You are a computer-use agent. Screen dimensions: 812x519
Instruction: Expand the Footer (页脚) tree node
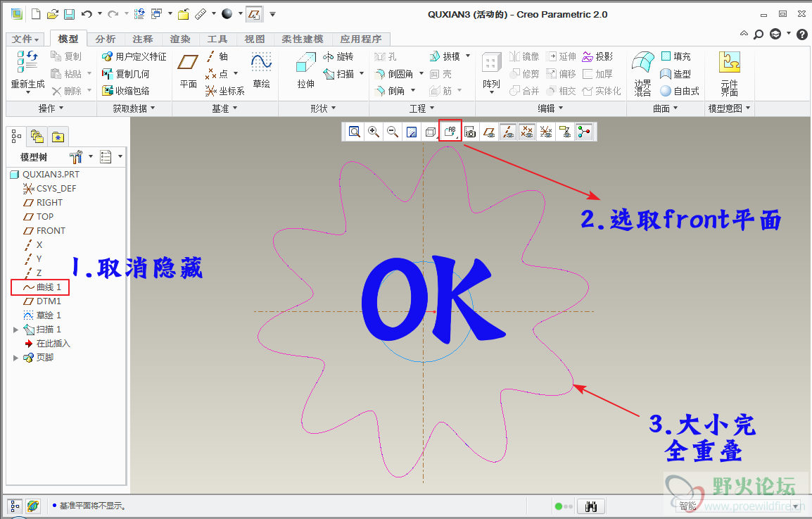(15, 358)
